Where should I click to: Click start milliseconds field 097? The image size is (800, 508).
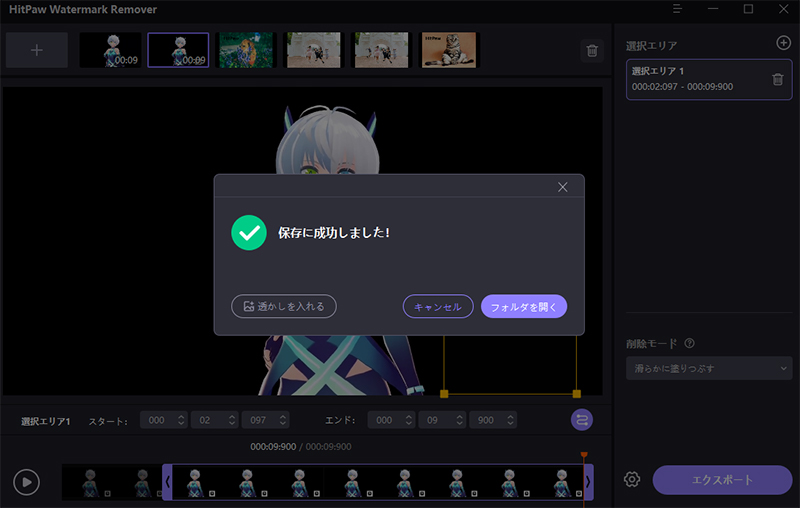[259, 420]
